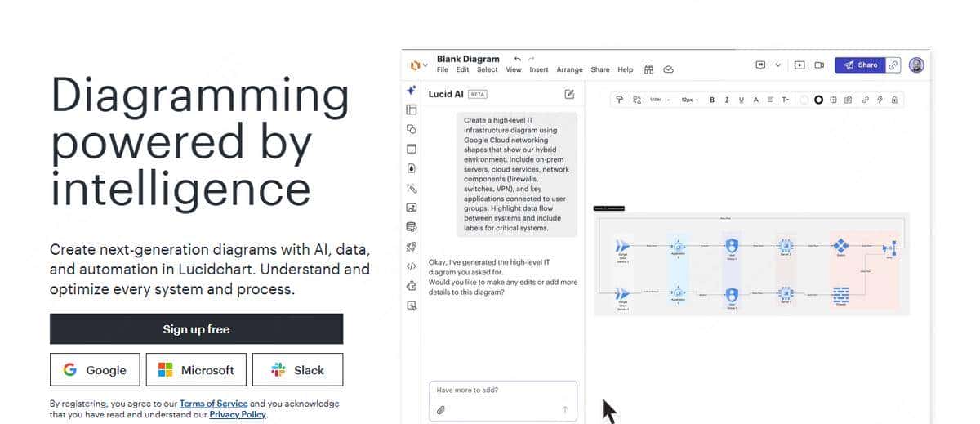Click the BETA badge beside Lucid AI
The height and width of the screenshot is (424, 980).
(x=478, y=94)
